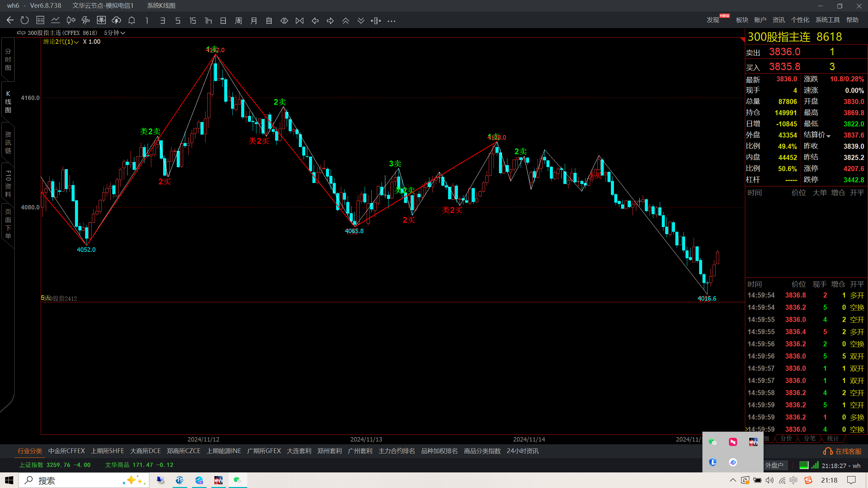Select the F10资料 side tab
This screenshot has width=868, height=488.
(8, 184)
